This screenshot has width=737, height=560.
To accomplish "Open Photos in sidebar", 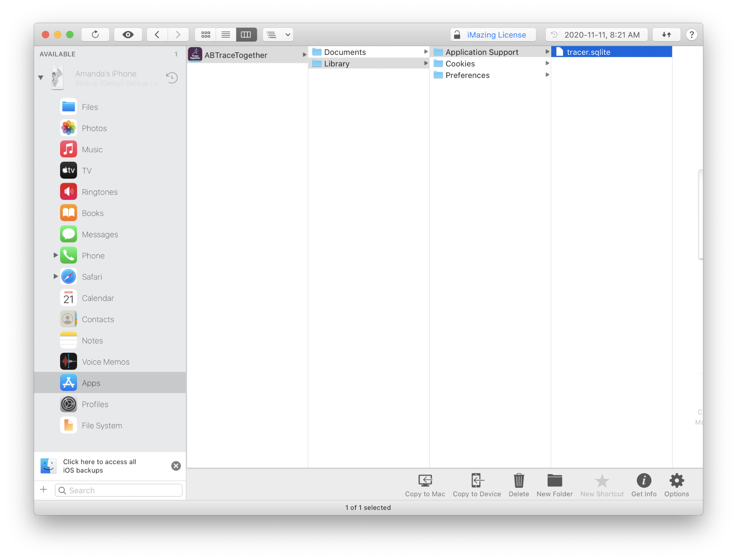I will [110, 128].
